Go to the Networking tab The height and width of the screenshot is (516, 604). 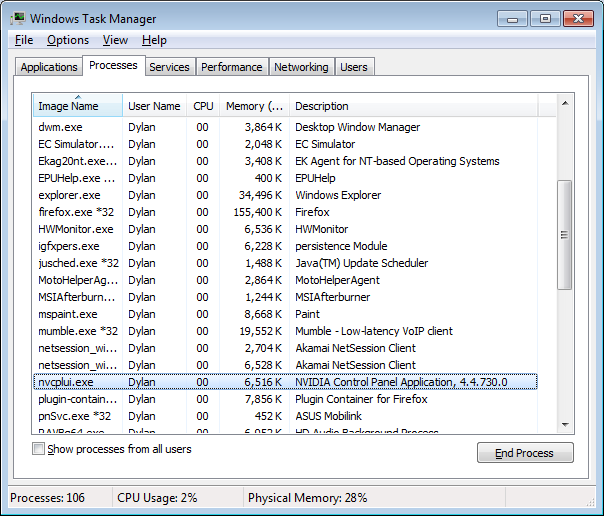(301, 67)
